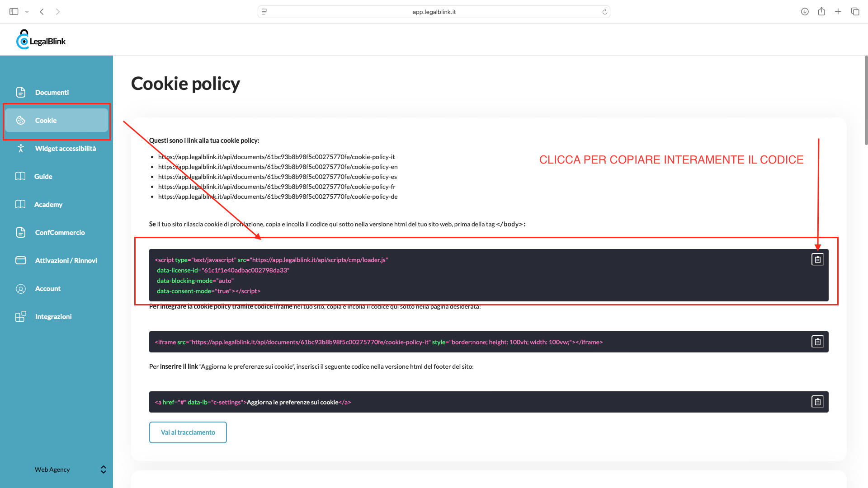
Task: Click the Guide book icon
Action: point(20,176)
